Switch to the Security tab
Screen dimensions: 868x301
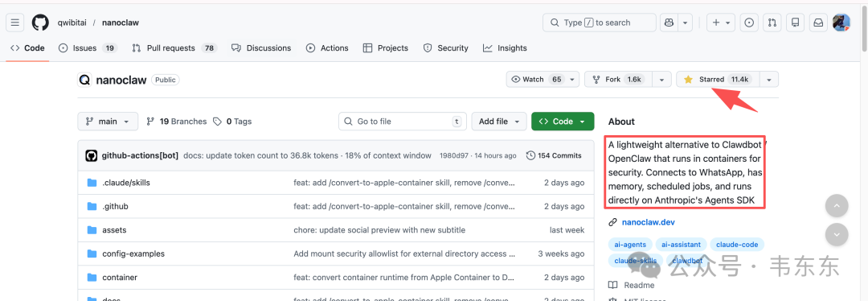click(x=445, y=48)
